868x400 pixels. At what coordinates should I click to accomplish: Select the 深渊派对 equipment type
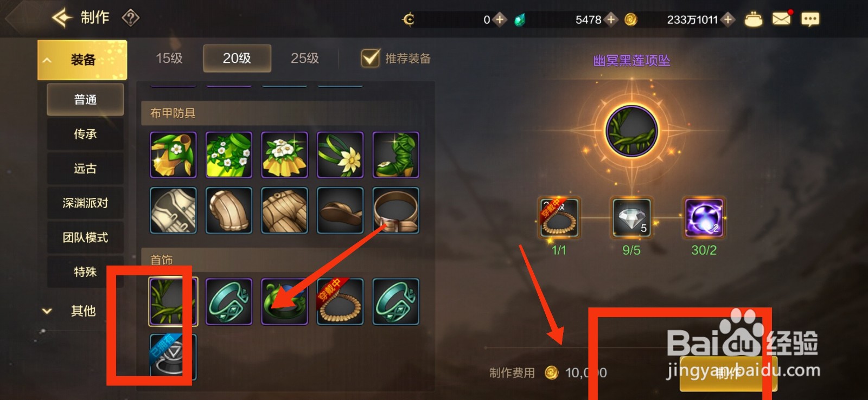tap(85, 203)
